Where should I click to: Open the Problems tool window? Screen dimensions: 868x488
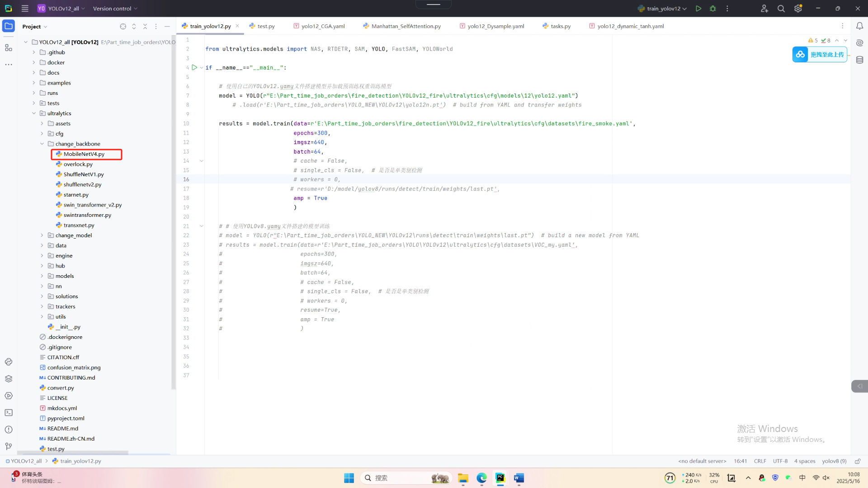click(x=9, y=430)
